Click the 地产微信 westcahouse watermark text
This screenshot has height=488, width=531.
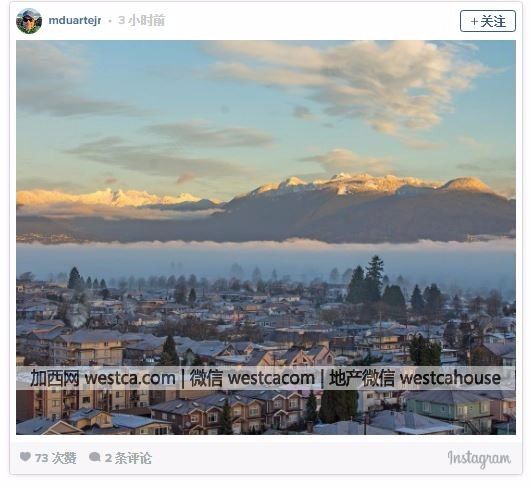point(415,378)
